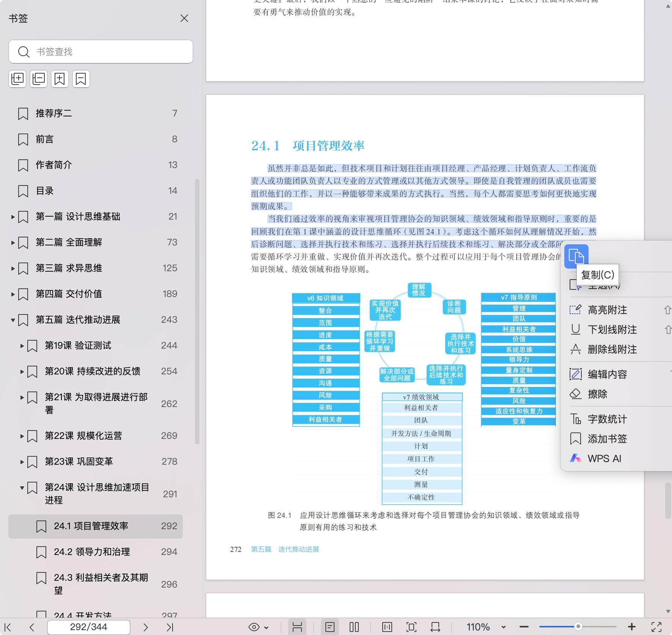Choose 高亮附注 from context menu

coord(607,310)
